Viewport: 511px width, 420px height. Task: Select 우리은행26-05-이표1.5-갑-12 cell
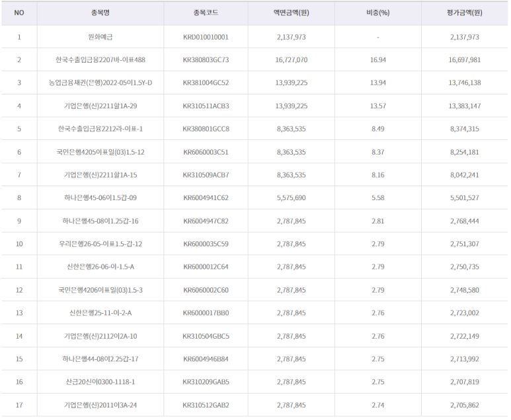pos(100,244)
